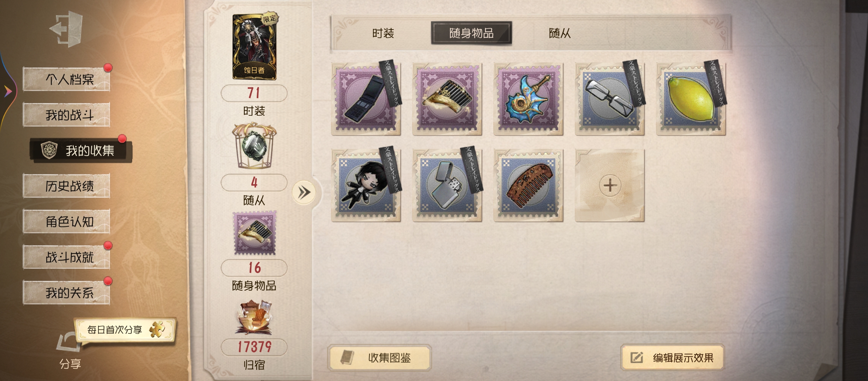Select the folded glasses accessory stamp
This screenshot has height=381, width=868.
610,99
